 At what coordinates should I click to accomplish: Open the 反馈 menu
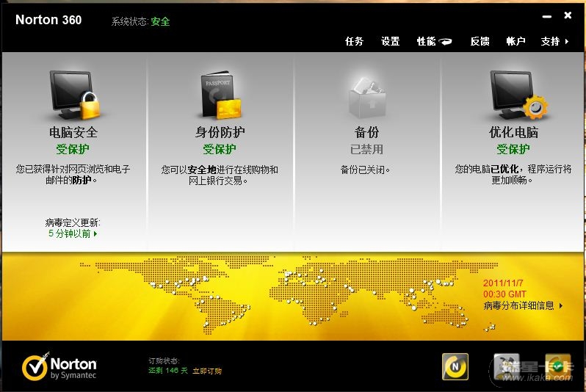[480, 41]
